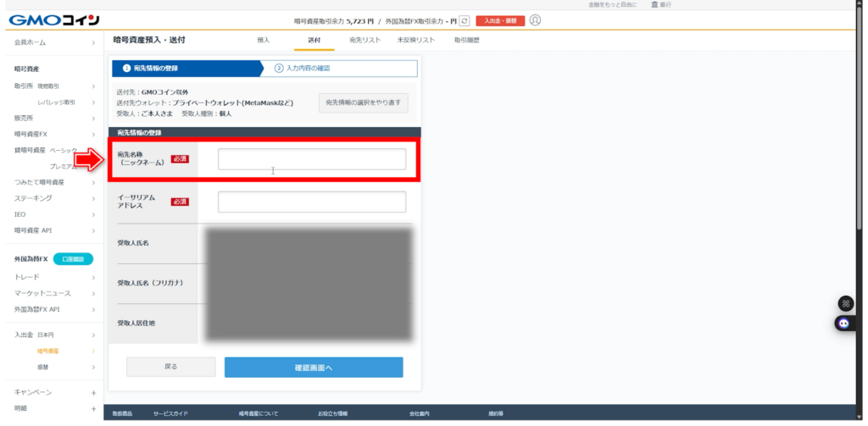Open the 未反映リスト tab
The image size is (868, 426).
tap(416, 40)
